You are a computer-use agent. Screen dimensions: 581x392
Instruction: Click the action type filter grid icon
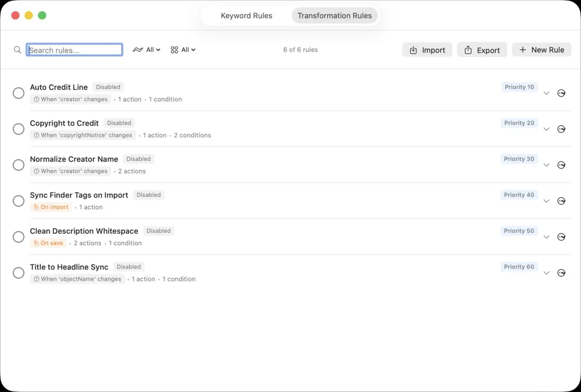(x=174, y=49)
